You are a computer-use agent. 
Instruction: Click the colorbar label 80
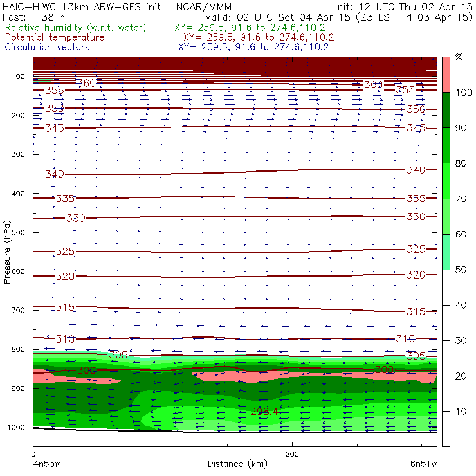pyautogui.click(x=461, y=163)
